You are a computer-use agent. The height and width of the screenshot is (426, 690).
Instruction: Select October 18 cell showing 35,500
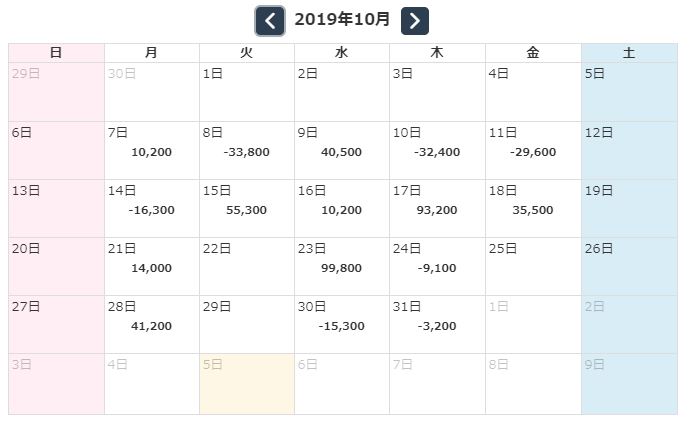click(x=533, y=209)
